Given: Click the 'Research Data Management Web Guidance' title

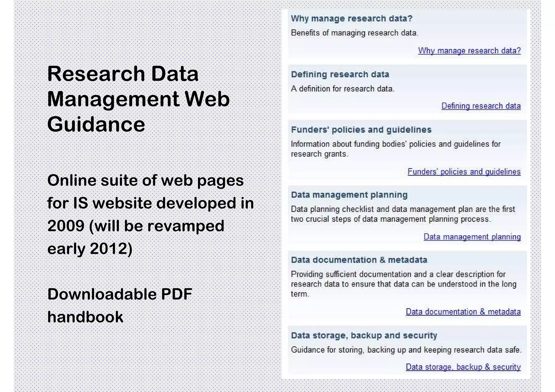Looking at the screenshot, I should tap(138, 99).
